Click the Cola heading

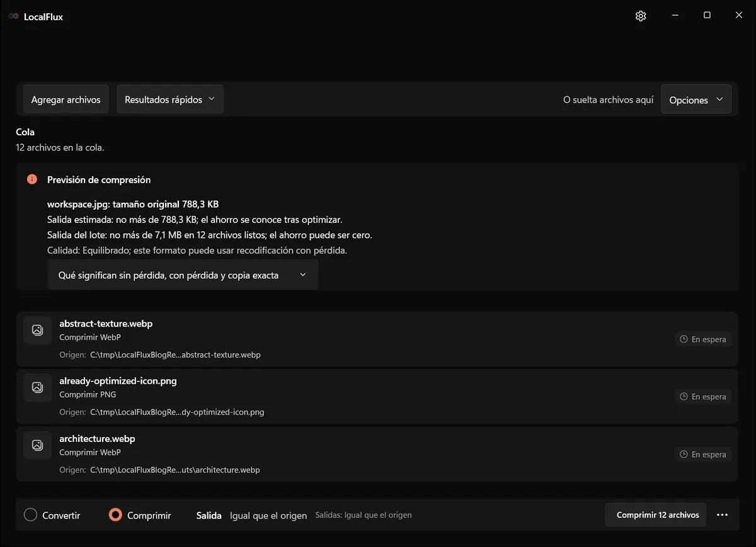pos(25,132)
